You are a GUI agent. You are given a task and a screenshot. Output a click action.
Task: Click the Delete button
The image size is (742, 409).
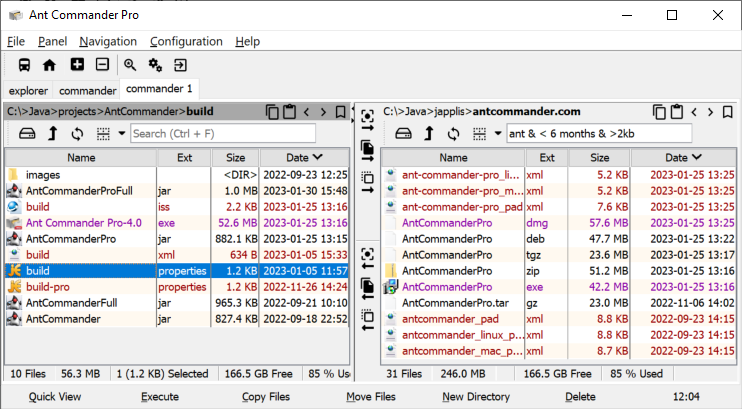(x=580, y=397)
